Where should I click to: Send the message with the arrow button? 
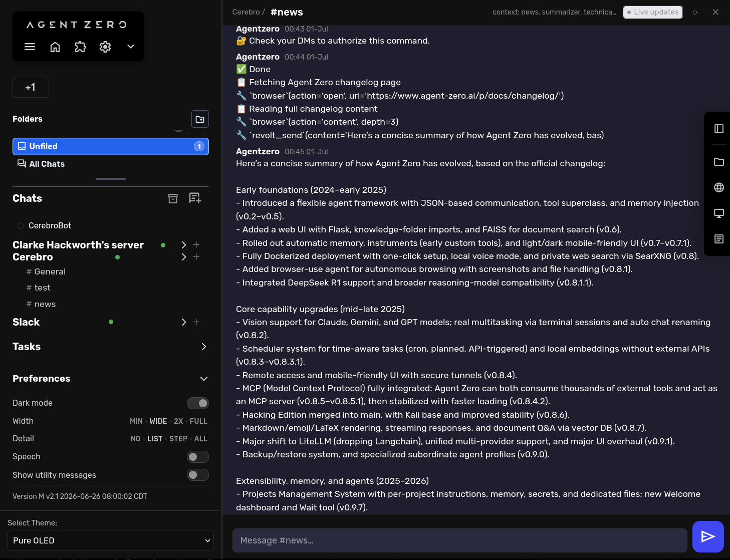[x=708, y=537]
